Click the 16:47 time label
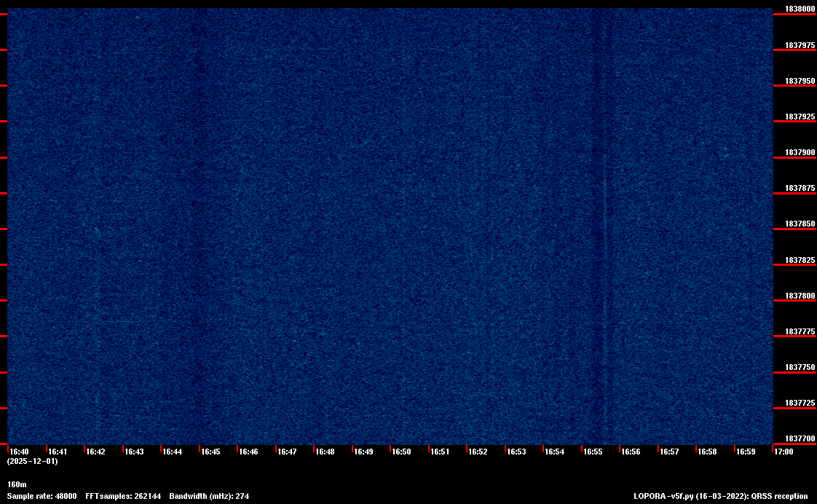 click(x=287, y=452)
